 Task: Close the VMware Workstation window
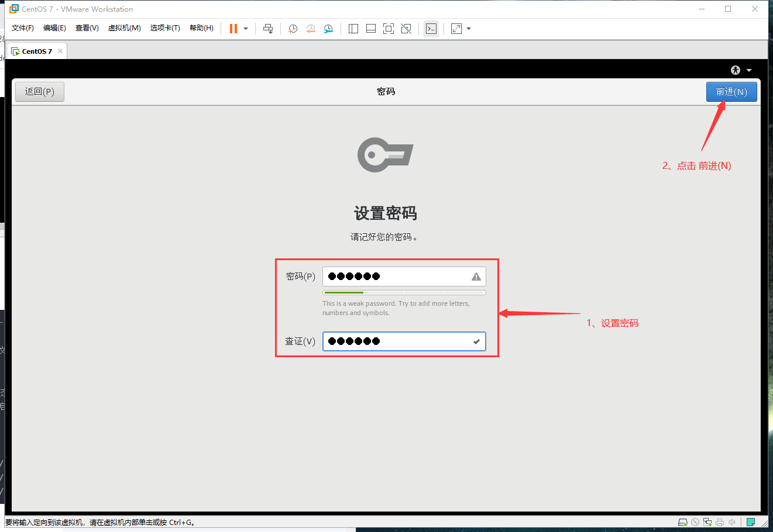click(x=755, y=9)
